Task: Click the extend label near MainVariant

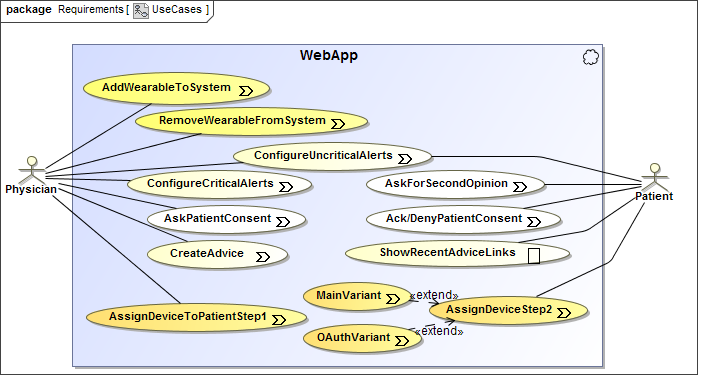Action: (x=434, y=295)
